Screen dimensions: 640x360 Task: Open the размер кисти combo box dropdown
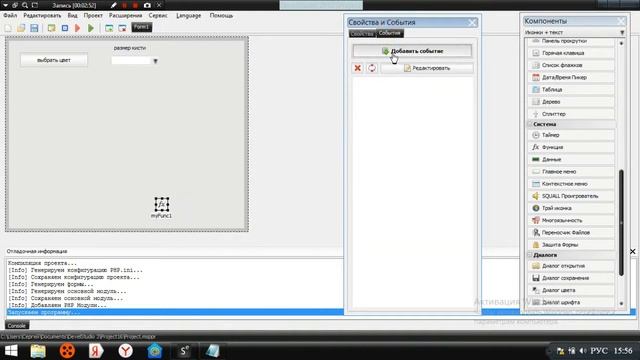tap(156, 61)
